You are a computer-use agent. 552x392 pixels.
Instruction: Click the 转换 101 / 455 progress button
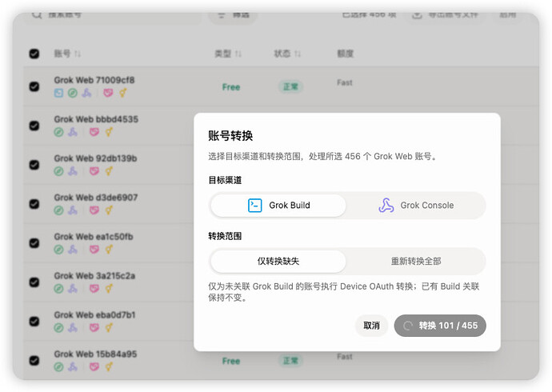pyautogui.click(x=440, y=326)
